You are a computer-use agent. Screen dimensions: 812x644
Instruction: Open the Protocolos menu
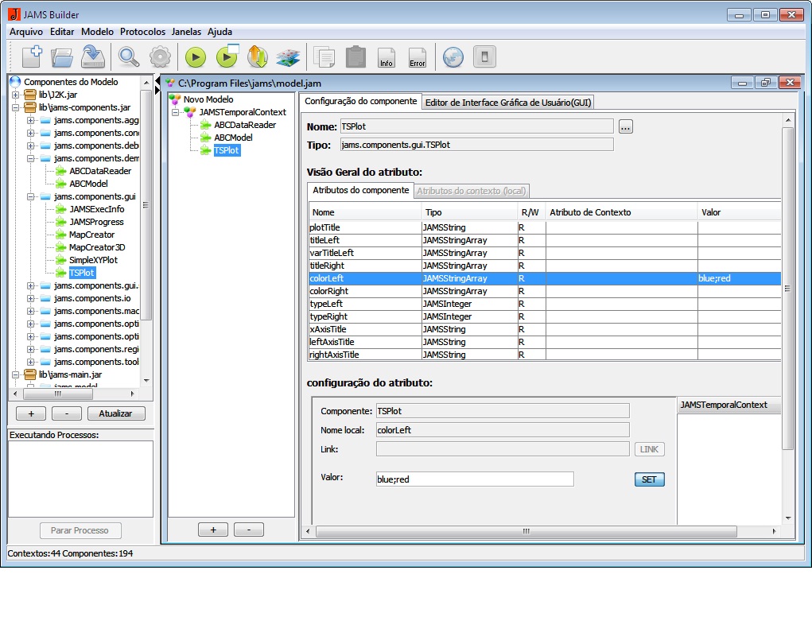(142, 32)
